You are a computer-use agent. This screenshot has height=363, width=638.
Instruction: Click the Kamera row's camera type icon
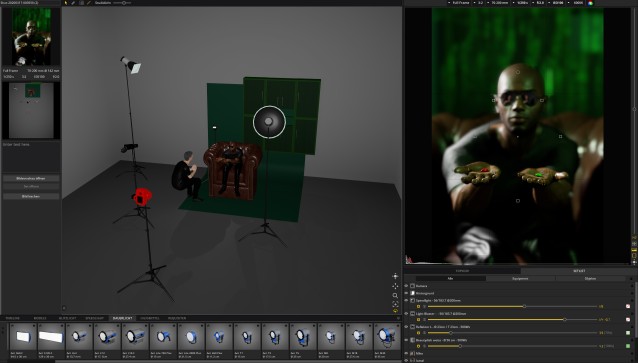412,286
